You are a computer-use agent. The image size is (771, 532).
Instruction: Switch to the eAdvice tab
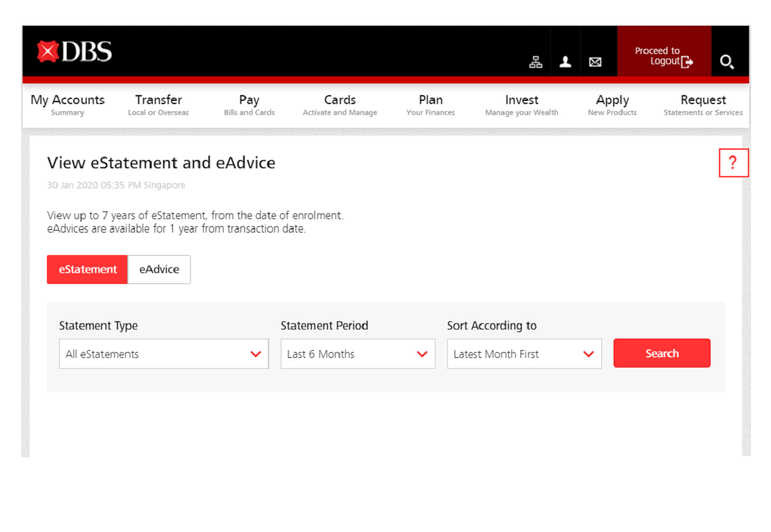[159, 269]
